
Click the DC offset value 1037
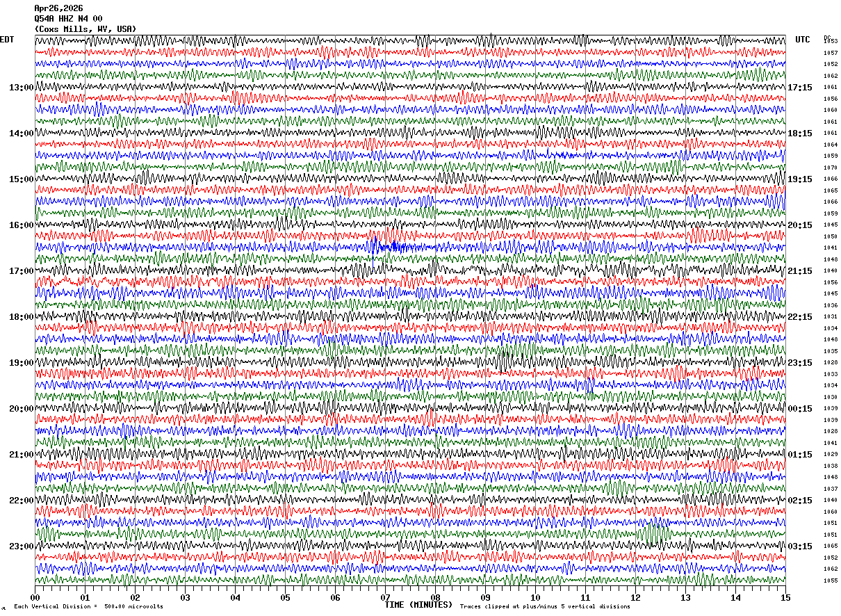click(831, 489)
